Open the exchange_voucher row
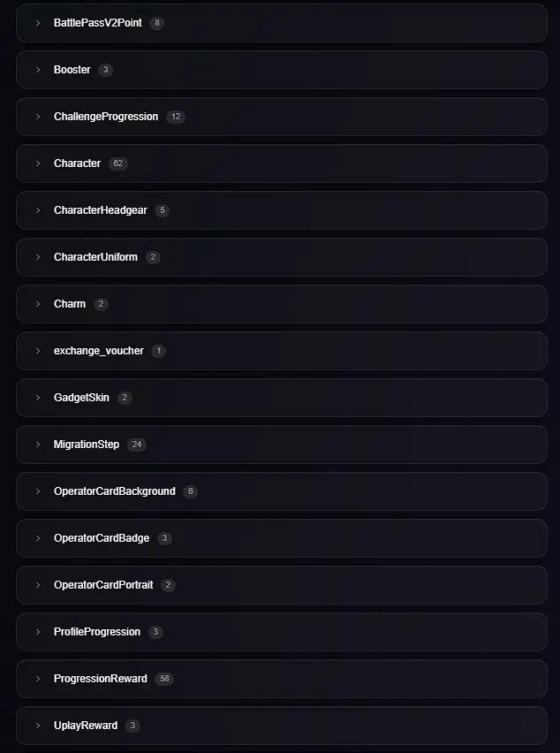Viewport: 560px width, 753px height. 282,351
